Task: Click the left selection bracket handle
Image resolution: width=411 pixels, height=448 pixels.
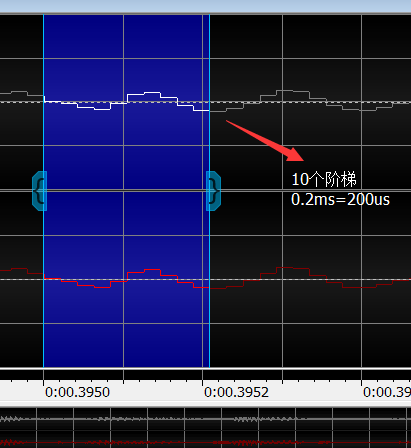Action: 39,191
